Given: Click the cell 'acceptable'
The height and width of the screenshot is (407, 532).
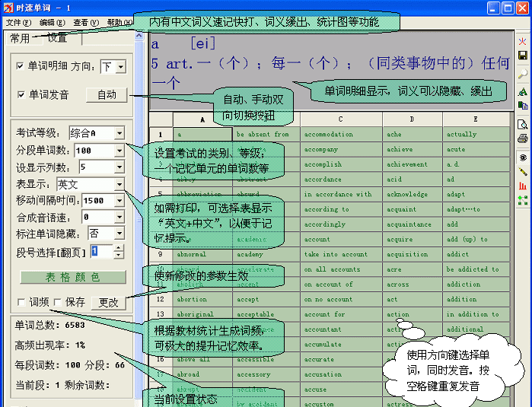Looking at the screenshot, I should coord(266,314).
